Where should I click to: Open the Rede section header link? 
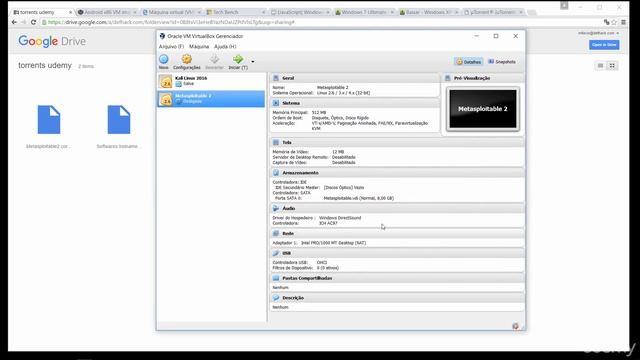coord(288,233)
